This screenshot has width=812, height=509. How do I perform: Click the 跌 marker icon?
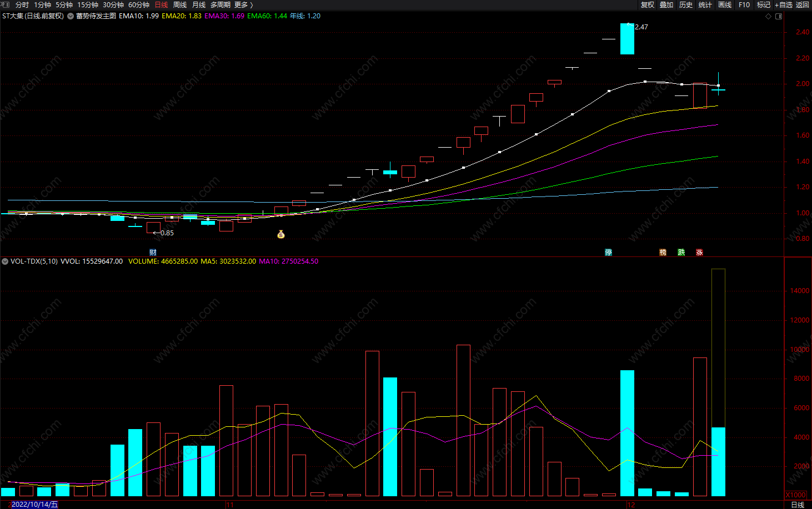point(681,253)
